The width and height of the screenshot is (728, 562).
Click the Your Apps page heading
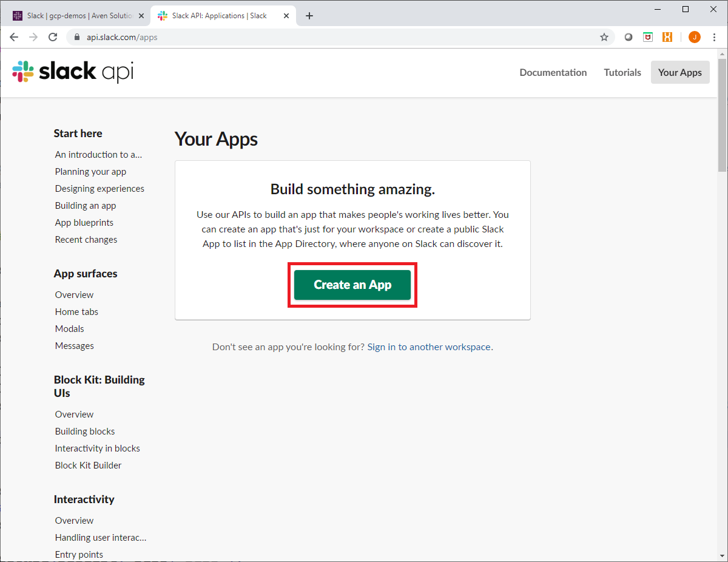pyautogui.click(x=217, y=139)
